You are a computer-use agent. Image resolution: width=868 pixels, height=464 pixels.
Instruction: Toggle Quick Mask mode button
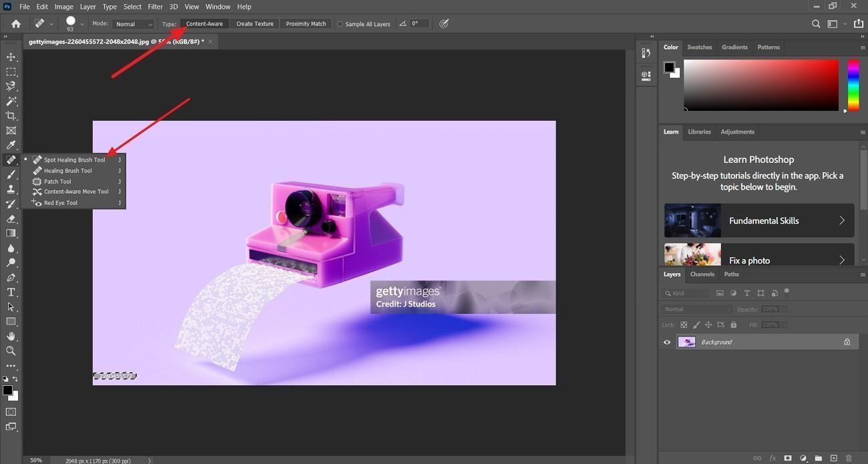pyautogui.click(x=11, y=412)
